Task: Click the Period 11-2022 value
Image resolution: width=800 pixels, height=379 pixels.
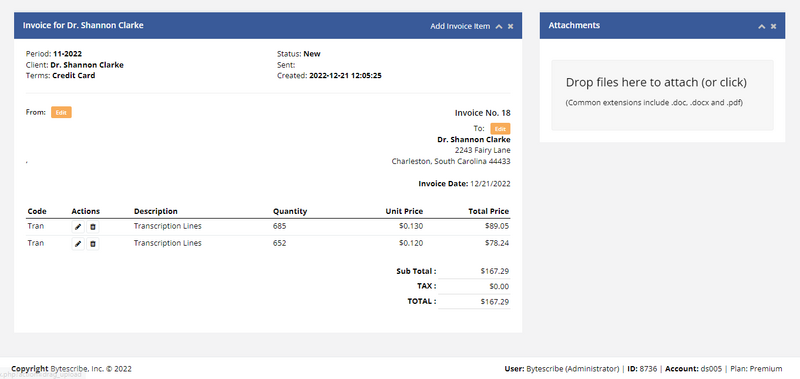Action: pos(67,54)
